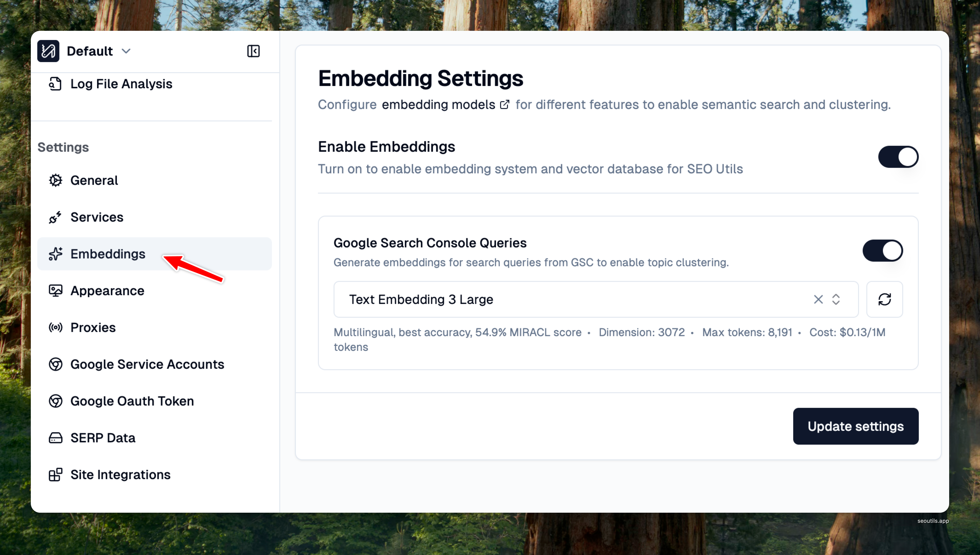Collapse the sidebar panel icon
The height and width of the screenshot is (555, 980).
click(x=253, y=51)
